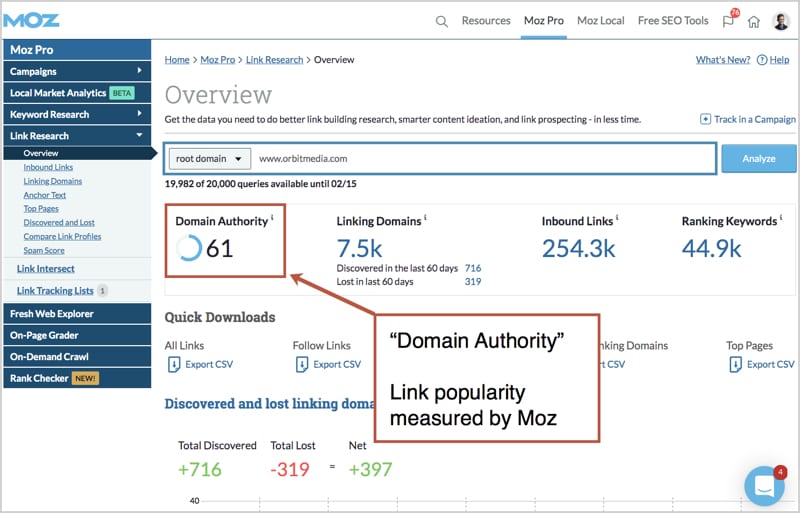
Task: Open On-Demand Crawl
Action: (x=77, y=356)
